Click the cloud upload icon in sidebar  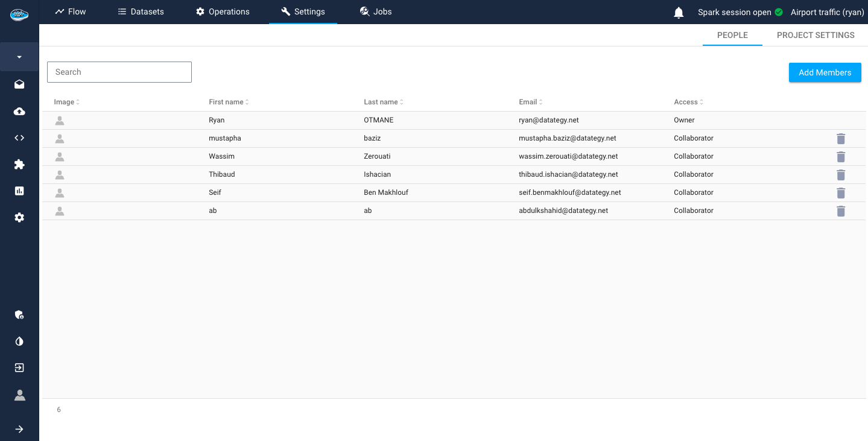[x=19, y=112]
